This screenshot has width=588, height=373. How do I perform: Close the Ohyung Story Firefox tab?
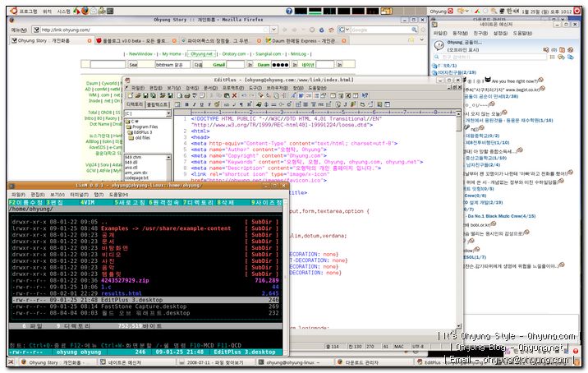(x=90, y=40)
